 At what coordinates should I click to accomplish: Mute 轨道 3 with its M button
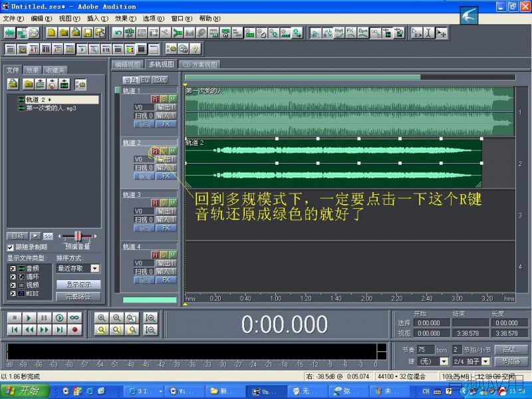point(173,203)
